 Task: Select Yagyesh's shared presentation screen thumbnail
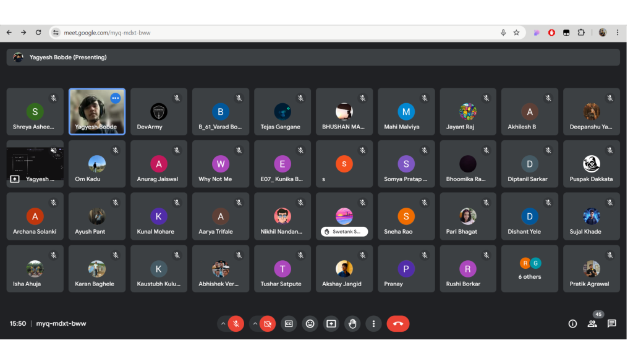(x=35, y=164)
